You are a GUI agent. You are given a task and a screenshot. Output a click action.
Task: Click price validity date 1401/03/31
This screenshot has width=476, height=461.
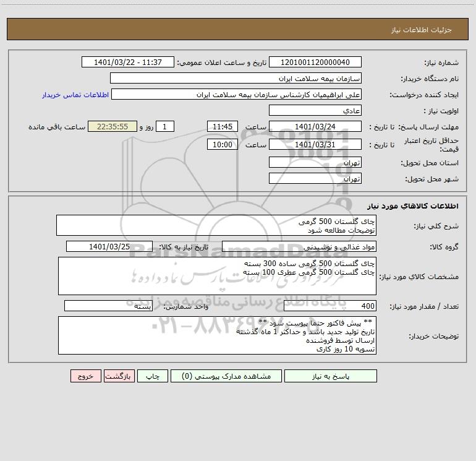click(315, 144)
